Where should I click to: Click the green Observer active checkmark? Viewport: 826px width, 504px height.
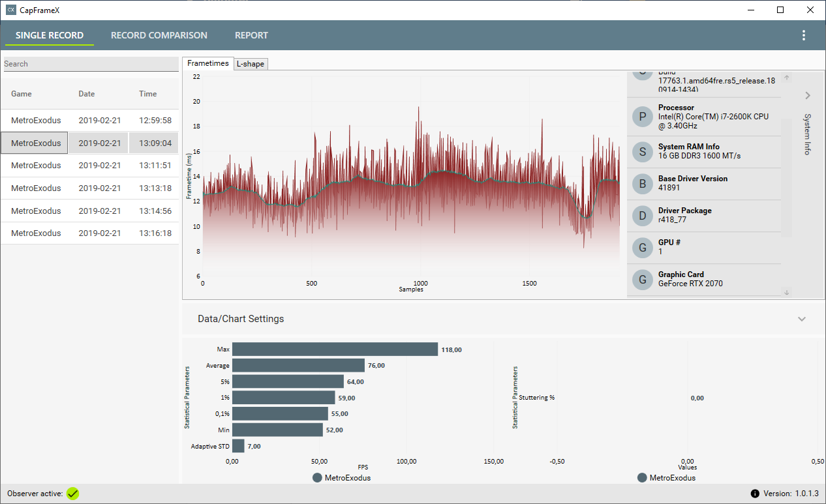(x=72, y=494)
